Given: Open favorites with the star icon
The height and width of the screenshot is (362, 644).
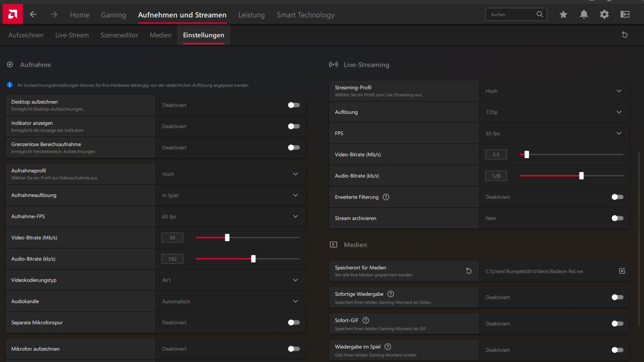Looking at the screenshot, I should coord(563,14).
